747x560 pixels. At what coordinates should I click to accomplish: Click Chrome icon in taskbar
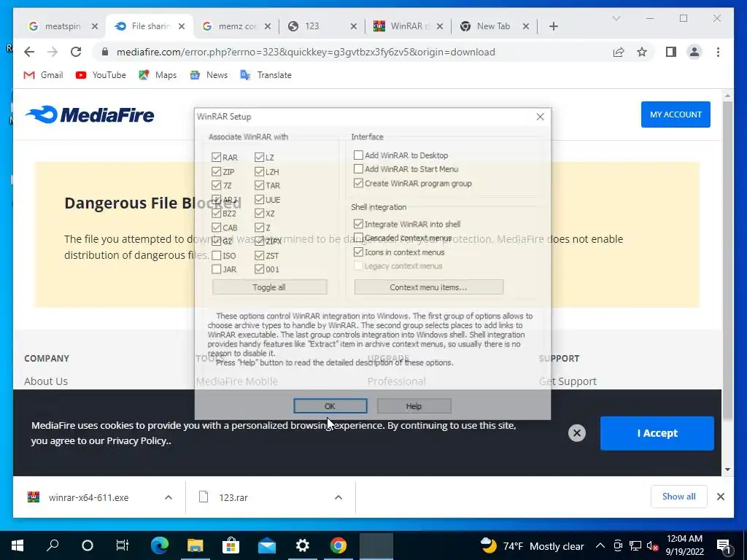[x=338, y=545]
